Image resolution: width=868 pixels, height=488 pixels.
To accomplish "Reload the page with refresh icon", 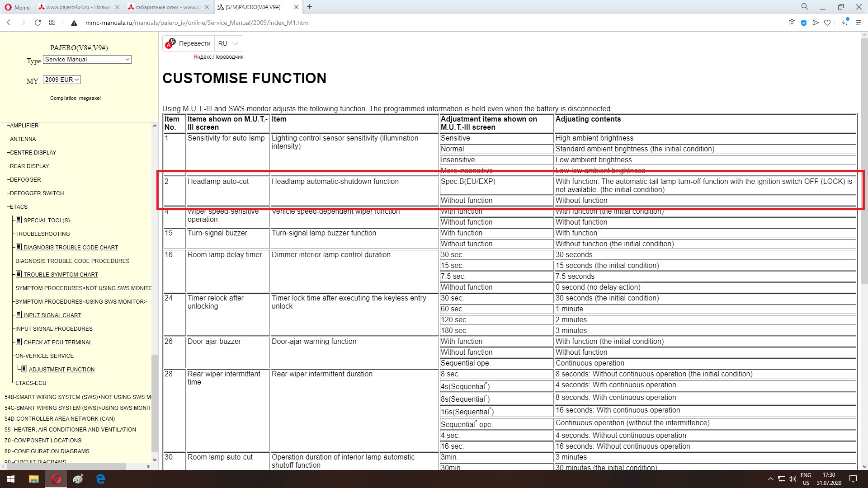I will 38,23.
